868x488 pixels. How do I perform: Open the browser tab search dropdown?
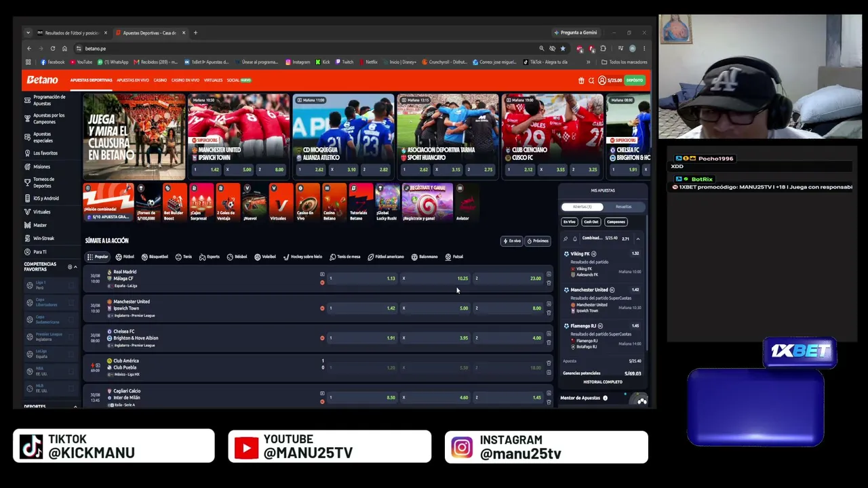(x=28, y=33)
